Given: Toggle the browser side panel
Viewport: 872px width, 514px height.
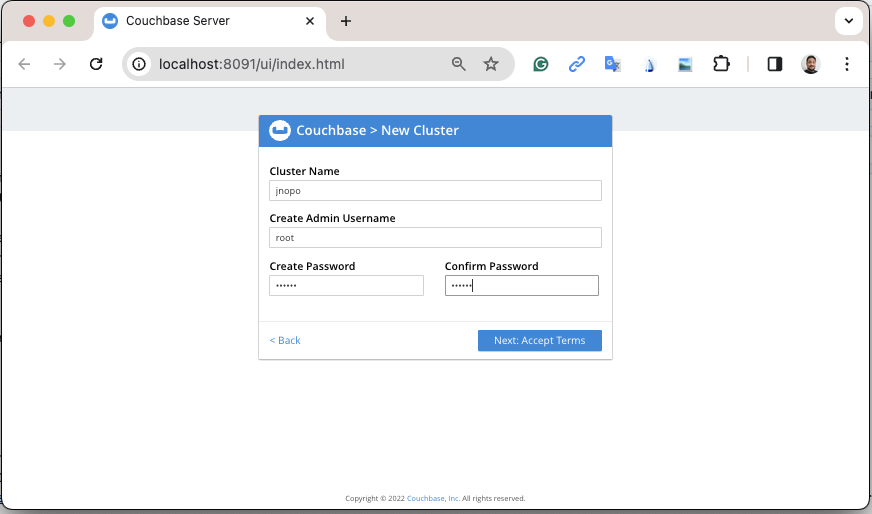Looking at the screenshot, I should [x=775, y=64].
